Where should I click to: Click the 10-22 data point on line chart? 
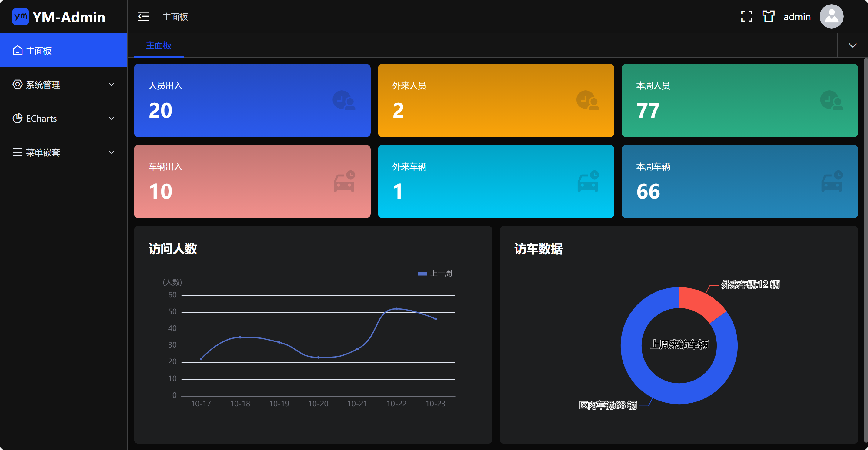396,309
